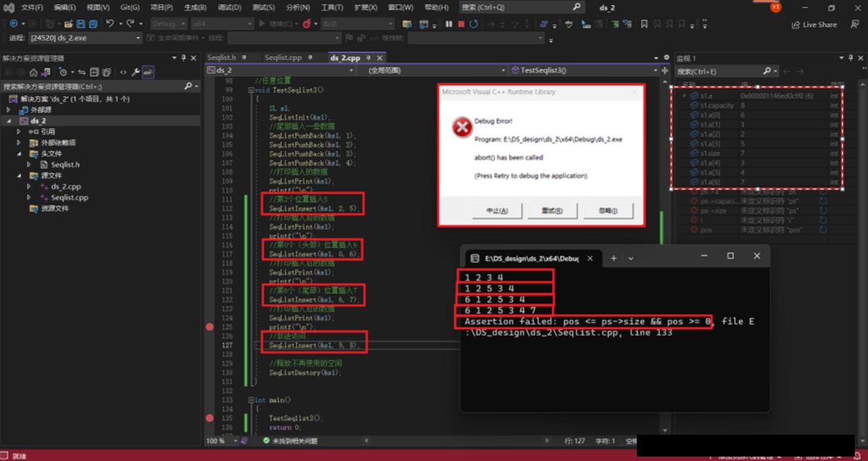Image resolution: width=868 pixels, height=461 pixels.
Task: Open Properties wrench icon in Solution Explorer
Action: (136, 72)
